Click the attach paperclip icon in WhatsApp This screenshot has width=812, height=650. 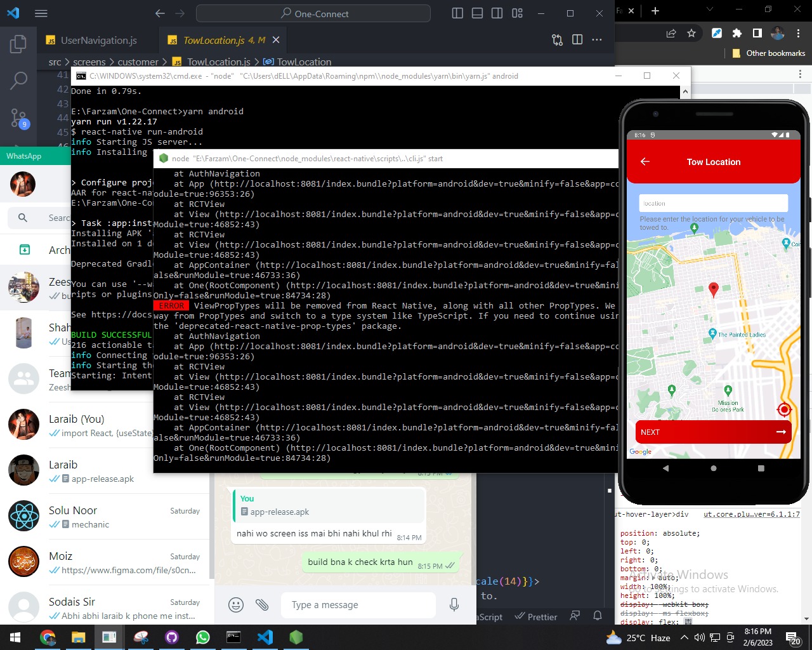point(262,605)
